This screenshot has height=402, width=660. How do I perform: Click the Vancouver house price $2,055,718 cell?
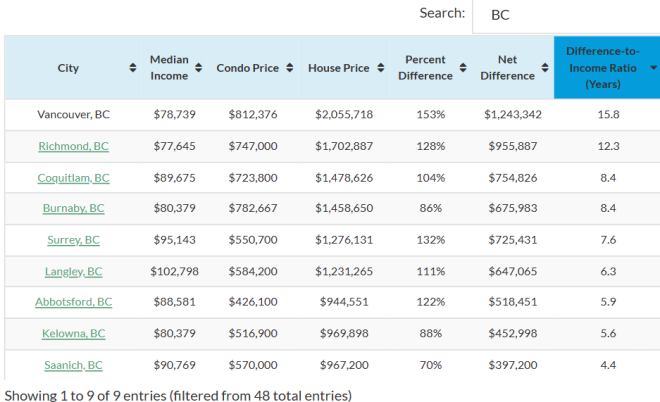(344, 114)
